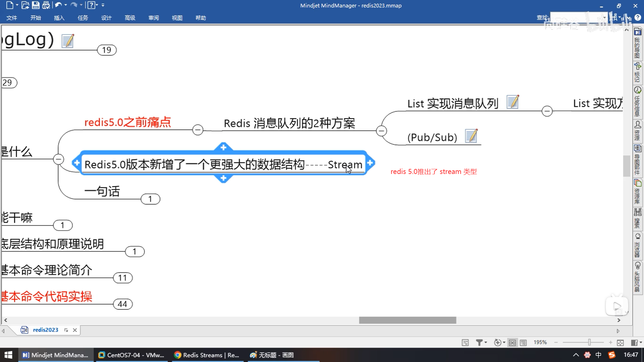This screenshot has height=362, width=644.
Task: Toggle map view button in status bar
Action: [512, 342]
